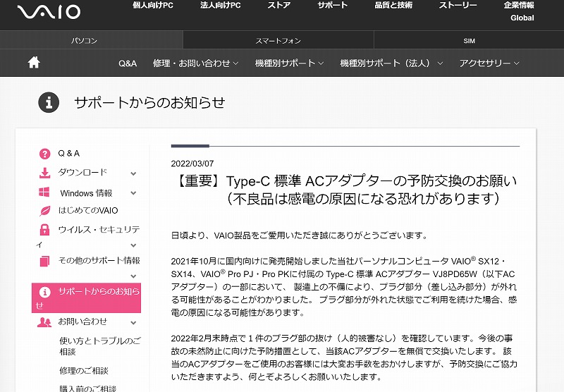Open 機種別サポート（法人） dropdown menu

pyautogui.click(x=391, y=63)
